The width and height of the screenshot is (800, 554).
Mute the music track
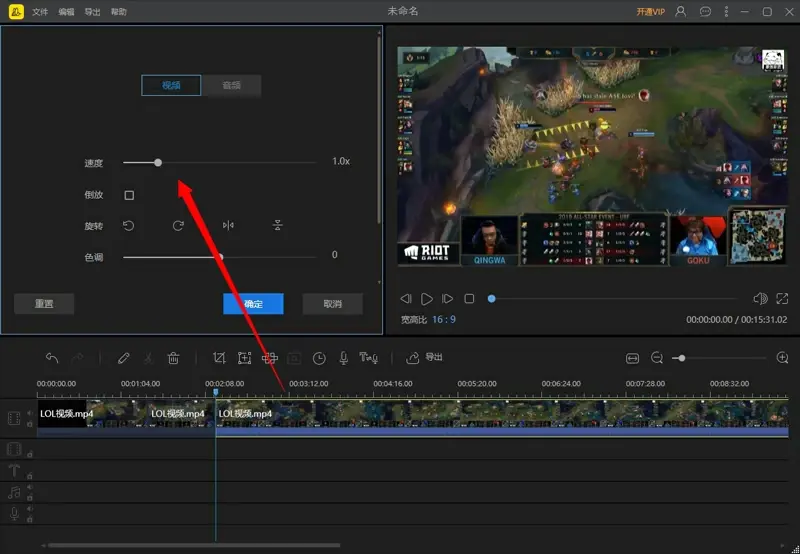pyautogui.click(x=30, y=487)
